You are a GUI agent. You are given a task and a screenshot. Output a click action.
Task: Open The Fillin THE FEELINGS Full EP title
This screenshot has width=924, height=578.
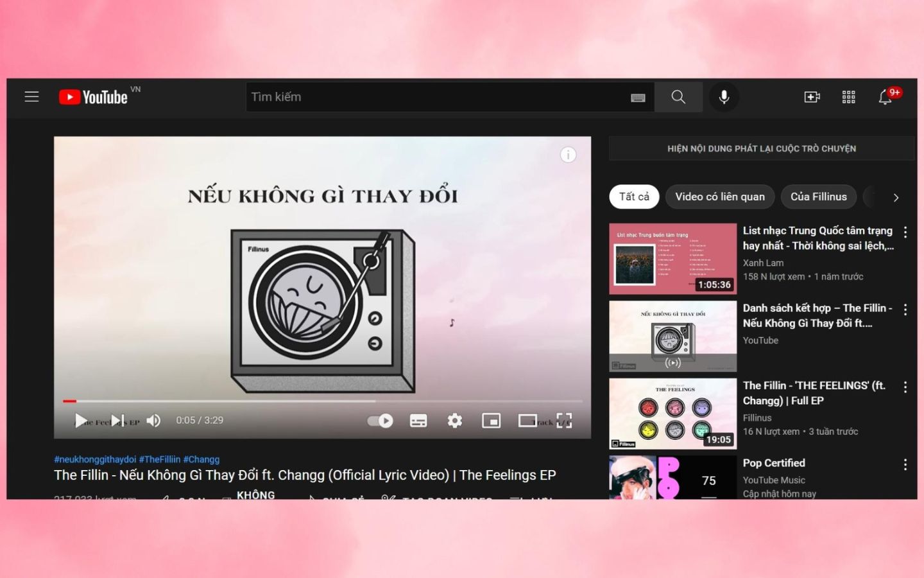814,393
